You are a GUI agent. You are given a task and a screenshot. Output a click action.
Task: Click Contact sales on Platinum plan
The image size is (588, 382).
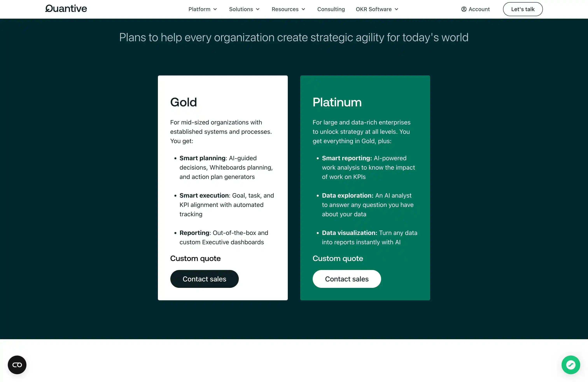[347, 279]
